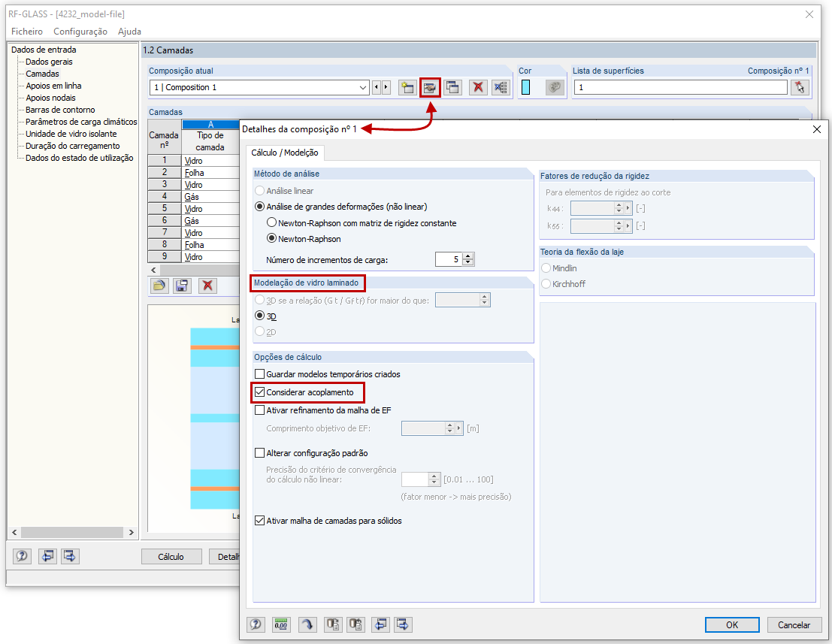Open Dados do estado de utilização entry
832x644 pixels.
[80, 158]
